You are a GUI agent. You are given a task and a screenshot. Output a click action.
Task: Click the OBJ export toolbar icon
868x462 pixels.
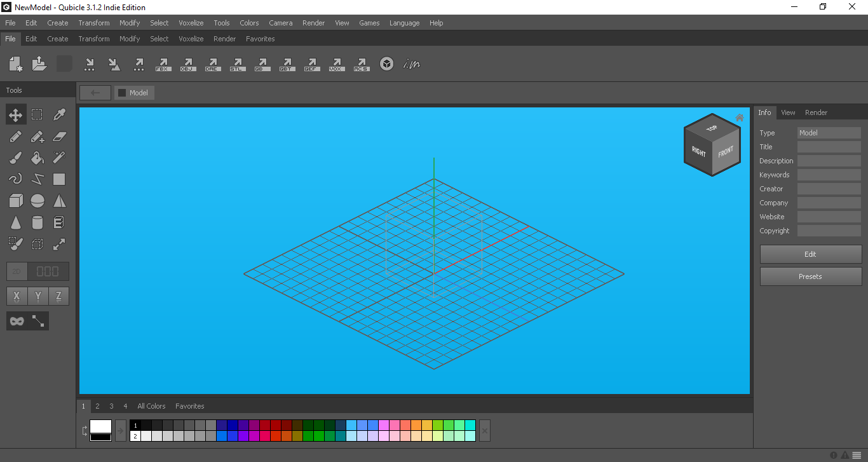188,64
